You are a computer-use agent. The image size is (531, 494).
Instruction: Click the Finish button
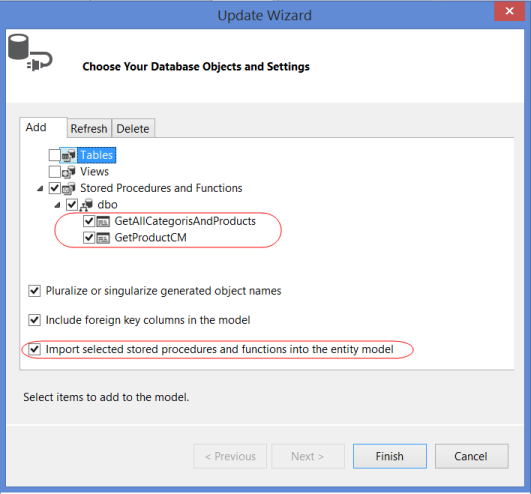[390, 456]
